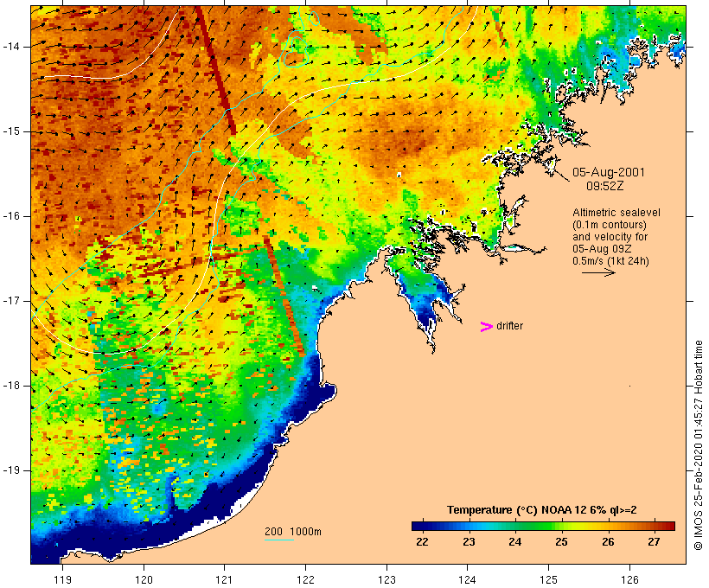Click the longitude axis label '124'
The image size is (709, 588).
[x=467, y=579]
